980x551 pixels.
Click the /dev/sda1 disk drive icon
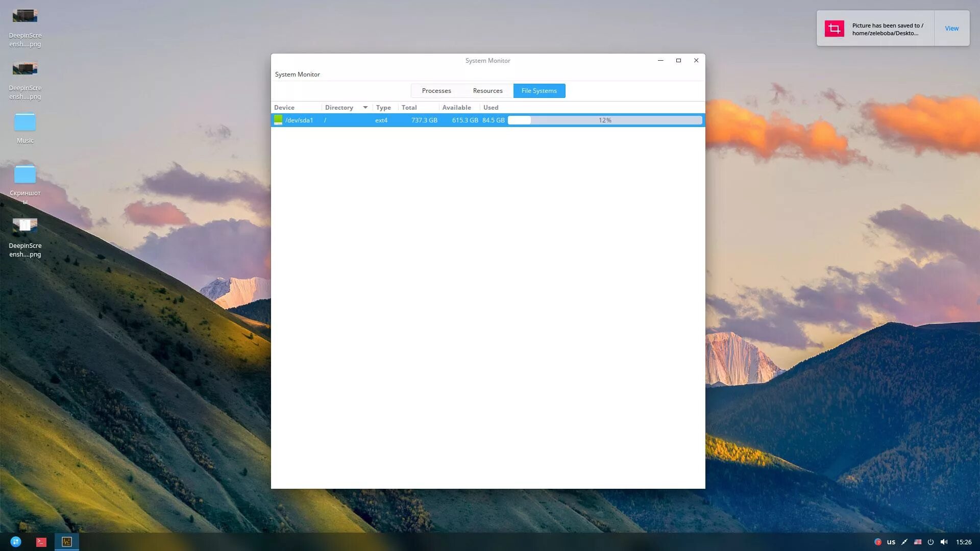(278, 120)
